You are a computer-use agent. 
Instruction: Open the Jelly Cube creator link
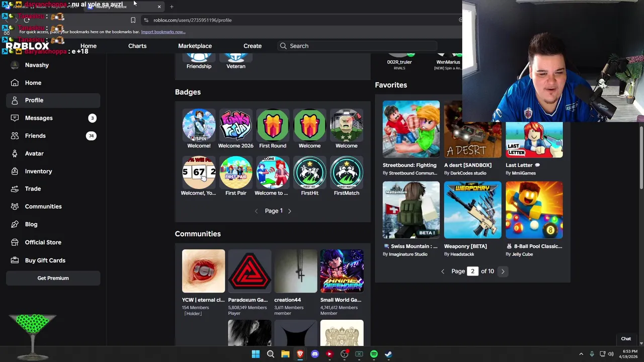tap(522, 254)
